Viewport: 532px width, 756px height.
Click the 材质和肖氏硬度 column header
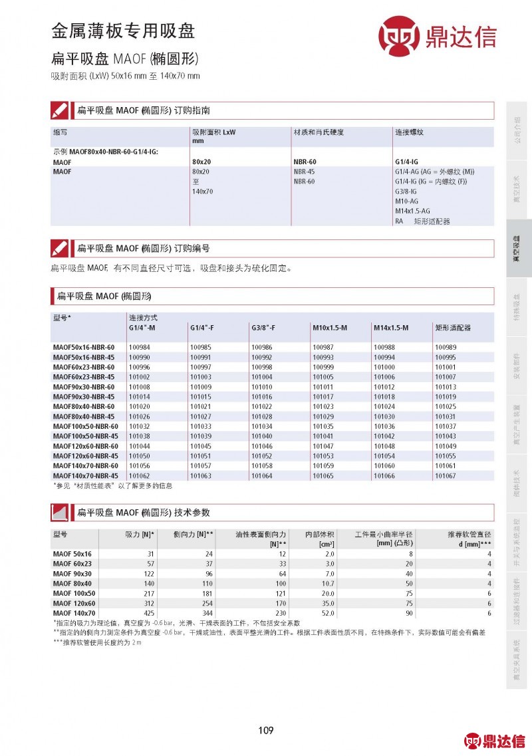(319, 132)
